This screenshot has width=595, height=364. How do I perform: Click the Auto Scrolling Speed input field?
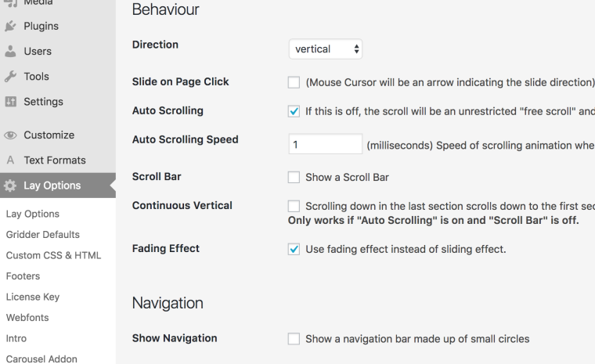[324, 144]
